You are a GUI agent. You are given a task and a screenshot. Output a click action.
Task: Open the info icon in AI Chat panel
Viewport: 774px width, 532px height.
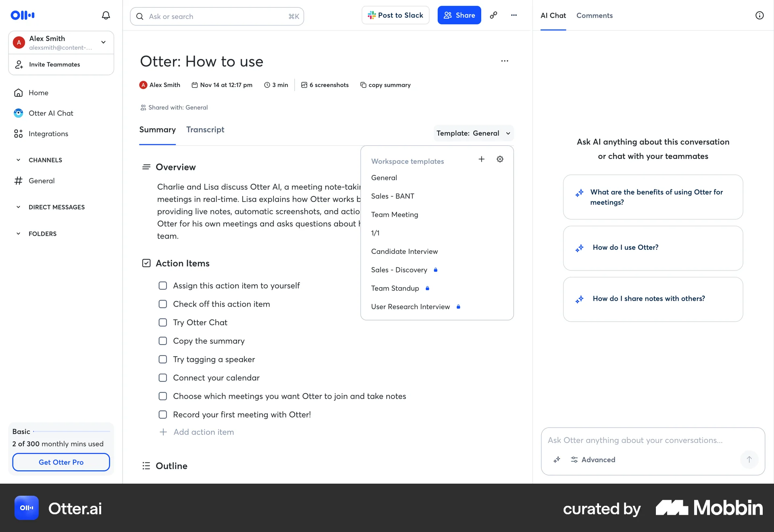pyautogui.click(x=759, y=15)
